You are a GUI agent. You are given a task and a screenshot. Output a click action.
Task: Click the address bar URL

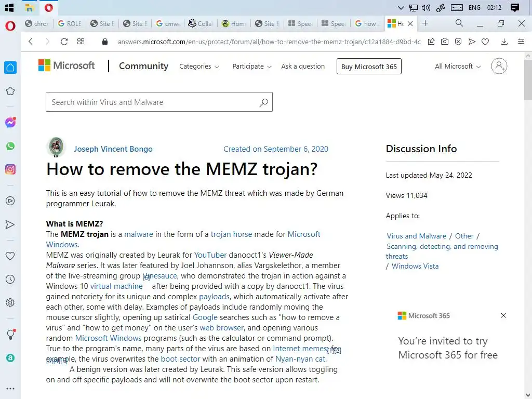pyautogui.click(x=269, y=42)
